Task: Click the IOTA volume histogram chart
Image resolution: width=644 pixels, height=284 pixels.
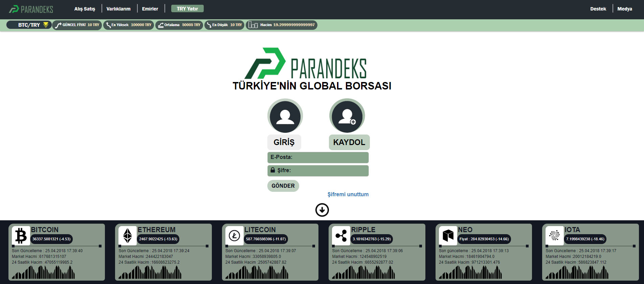Action: pyautogui.click(x=577, y=272)
